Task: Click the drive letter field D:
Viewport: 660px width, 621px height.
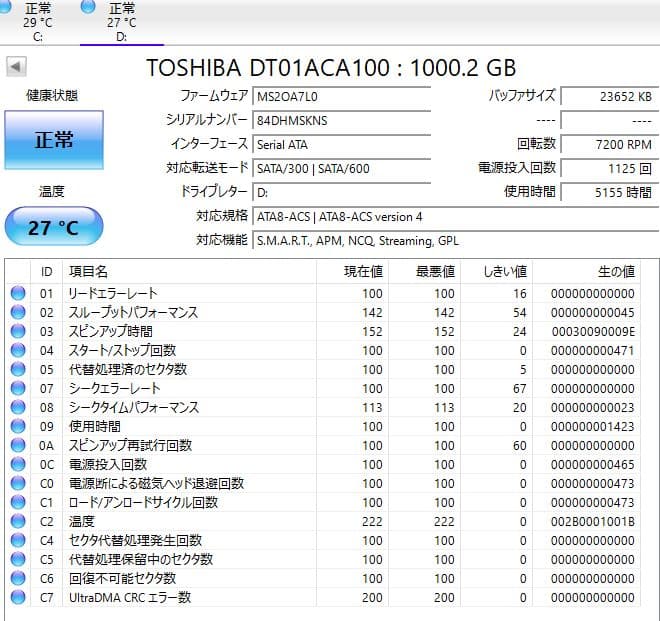Action: click(x=341, y=192)
